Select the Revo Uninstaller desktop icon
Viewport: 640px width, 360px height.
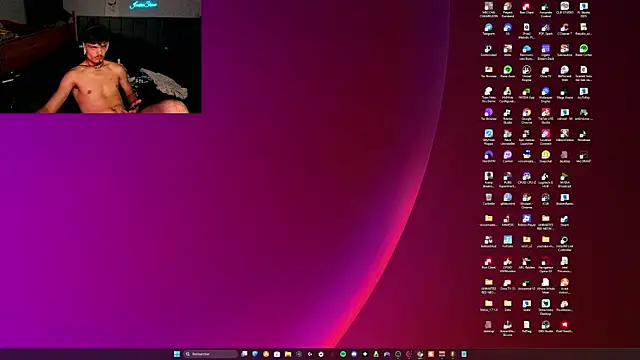(507, 137)
